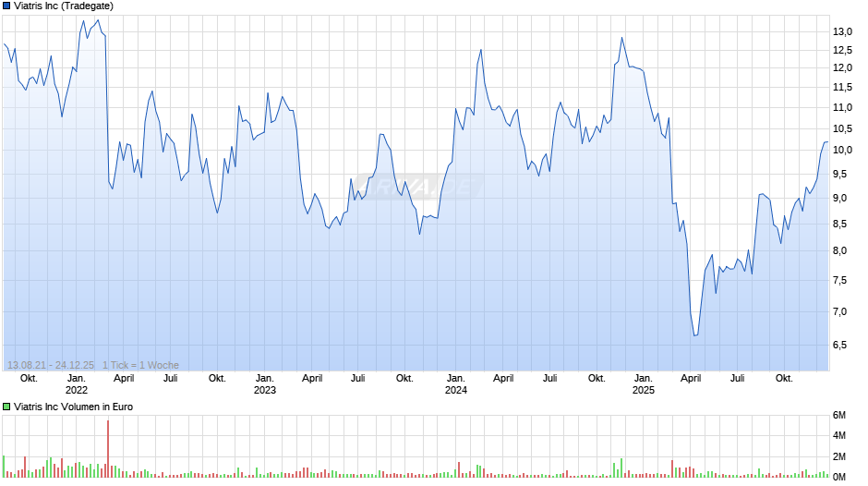Click the 8,0 price axis label
This screenshot has width=868, height=486.
pos(840,250)
